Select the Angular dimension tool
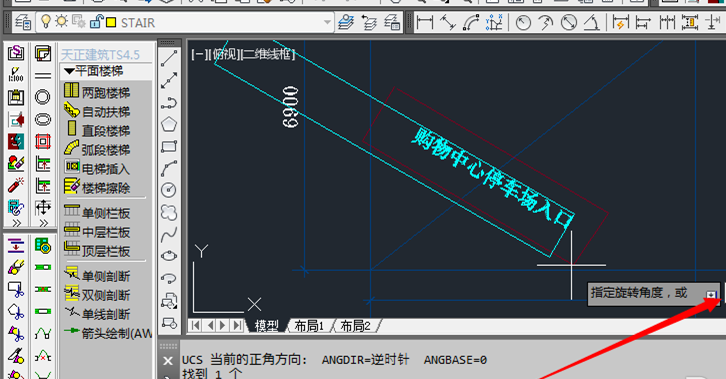The image size is (726, 379). coord(591,22)
